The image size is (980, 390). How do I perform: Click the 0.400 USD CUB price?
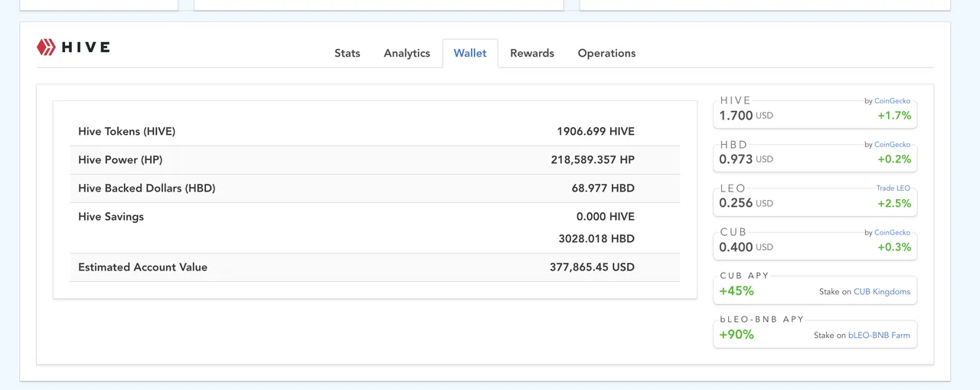[x=746, y=247]
